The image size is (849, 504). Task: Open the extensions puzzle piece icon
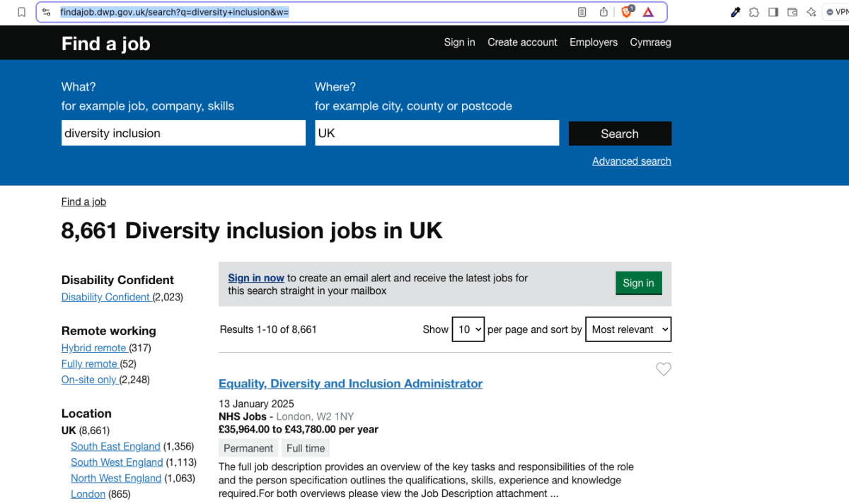click(x=754, y=12)
